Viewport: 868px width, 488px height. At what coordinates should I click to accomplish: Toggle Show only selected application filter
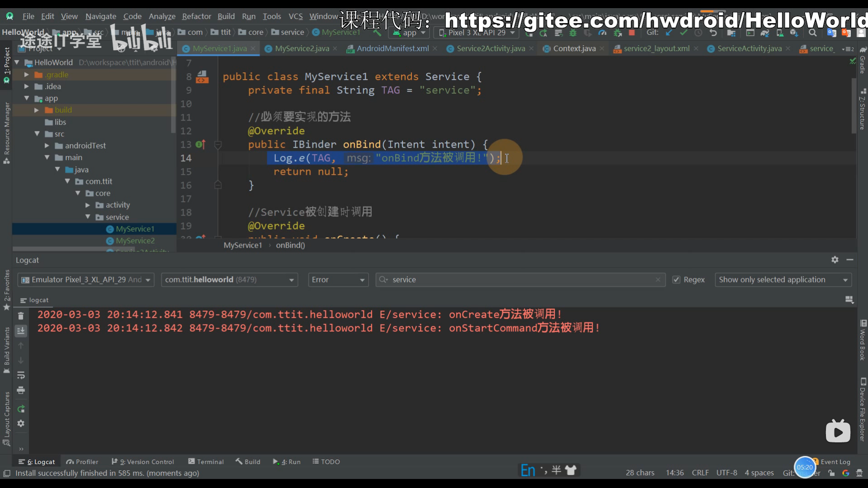pos(782,279)
